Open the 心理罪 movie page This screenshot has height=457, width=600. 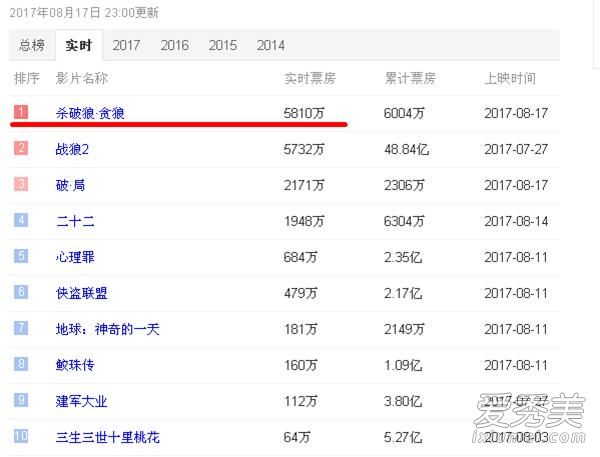75,257
